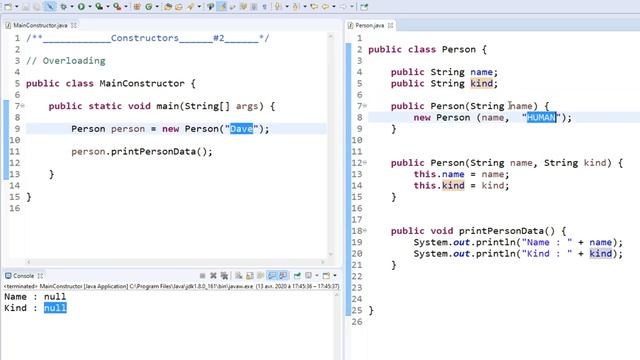
Task: Go to Last Edit Location icon
Action: [x=314, y=7]
